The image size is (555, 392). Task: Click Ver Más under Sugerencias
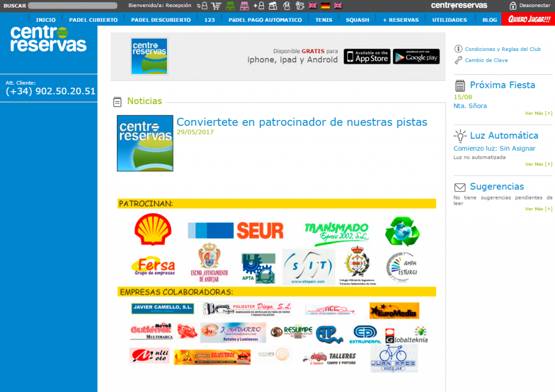tap(538, 209)
